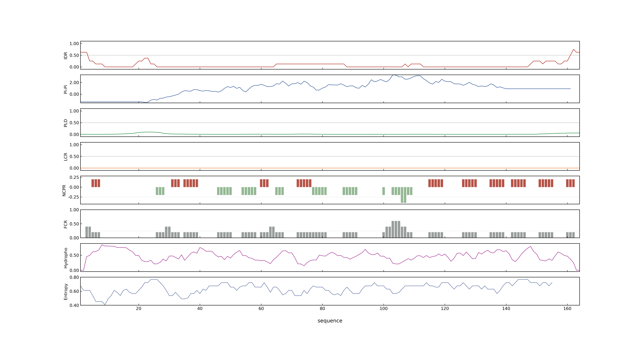Click x-axis tick label 140
Viewport: 644px width, 343px height.
[506, 309]
